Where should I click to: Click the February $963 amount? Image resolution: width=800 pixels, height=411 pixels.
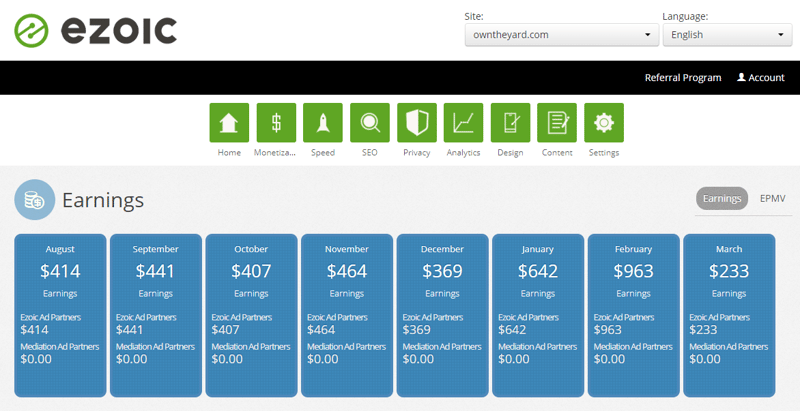633,271
